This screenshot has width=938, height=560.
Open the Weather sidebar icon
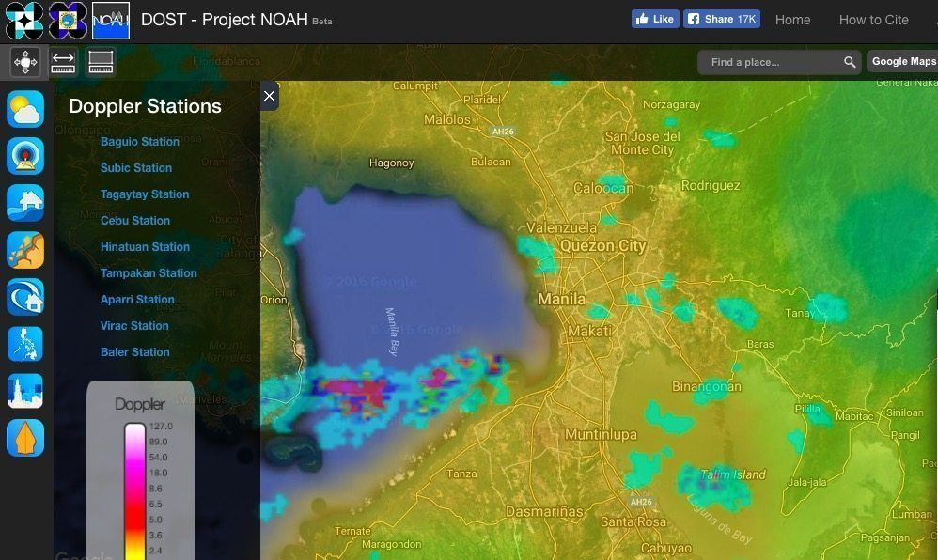[25, 109]
